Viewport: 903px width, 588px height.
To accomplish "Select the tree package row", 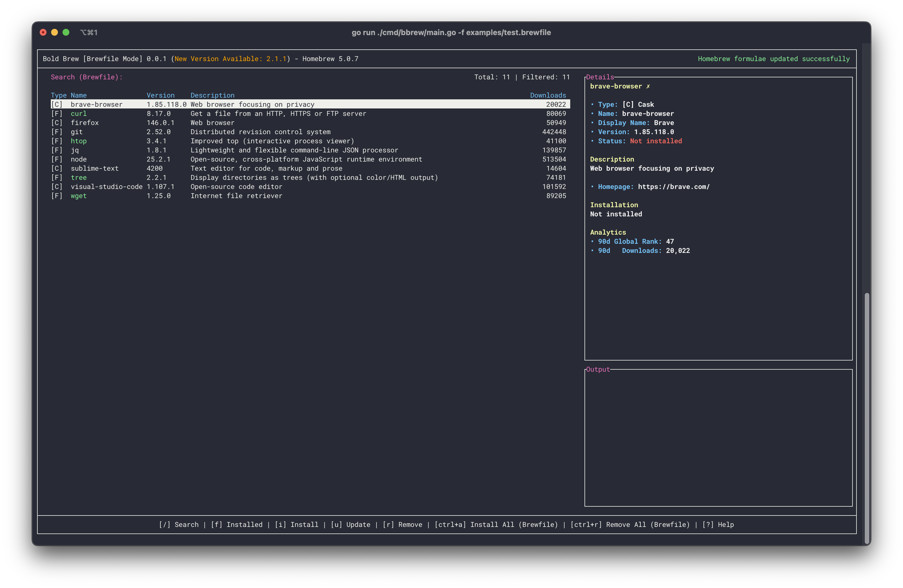I will pos(78,178).
